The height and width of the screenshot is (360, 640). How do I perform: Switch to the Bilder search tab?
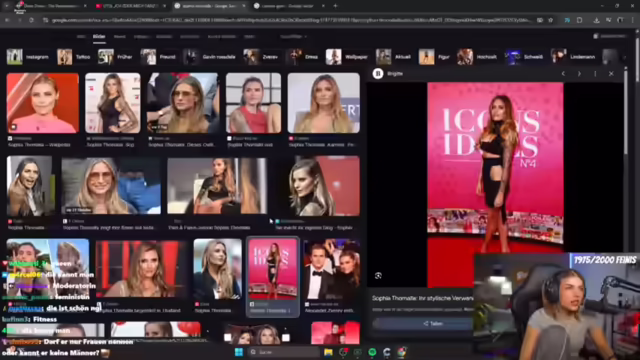[x=99, y=37]
